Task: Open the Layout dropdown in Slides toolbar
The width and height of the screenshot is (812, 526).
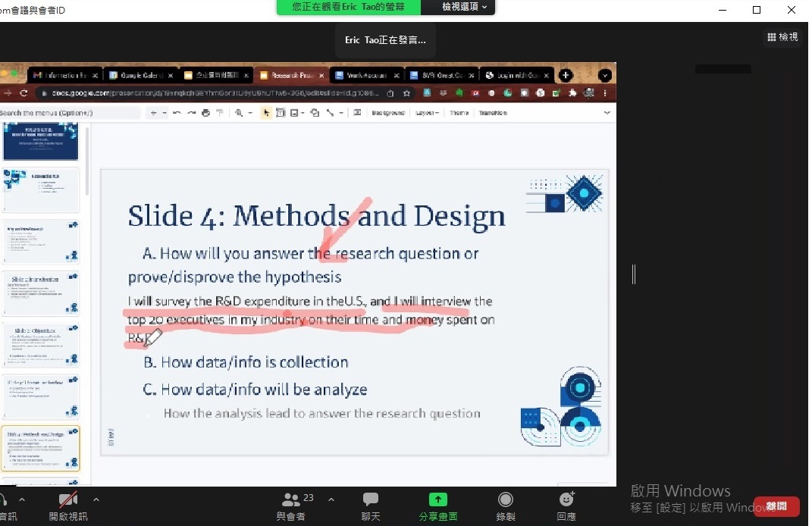Action: click(428, 113)
